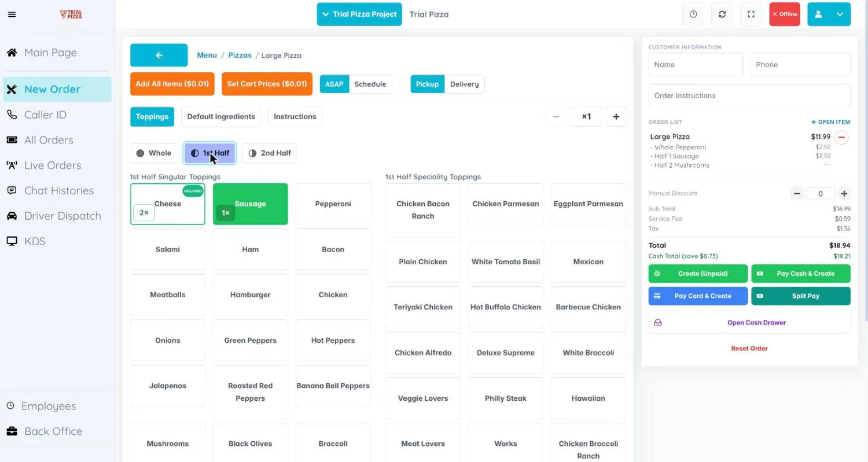Add Pepperoni topping
The image size is (868, 462).
pyautogui.click(x=333, y=204)
